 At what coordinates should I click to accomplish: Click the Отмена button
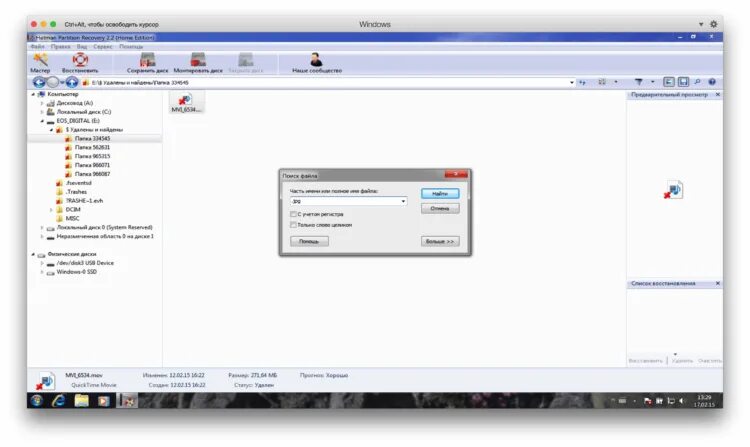coord(440,208)
